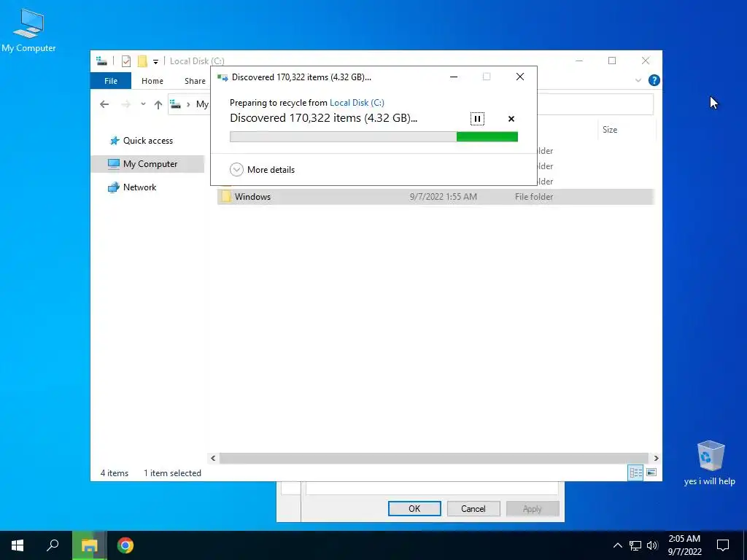The height and width of the screenshot is (560, 747).
Task: Switch to Large icons view layout
Action: point(651,472)
